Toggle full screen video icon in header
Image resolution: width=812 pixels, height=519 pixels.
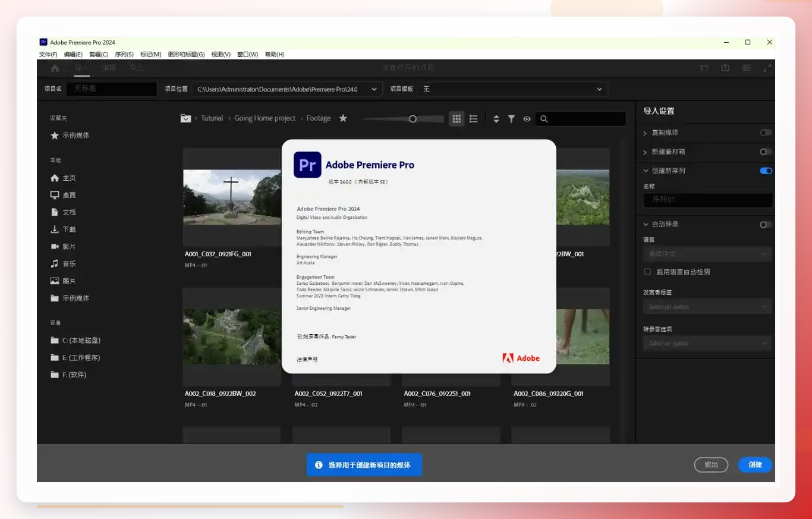[x=767, y=68]
